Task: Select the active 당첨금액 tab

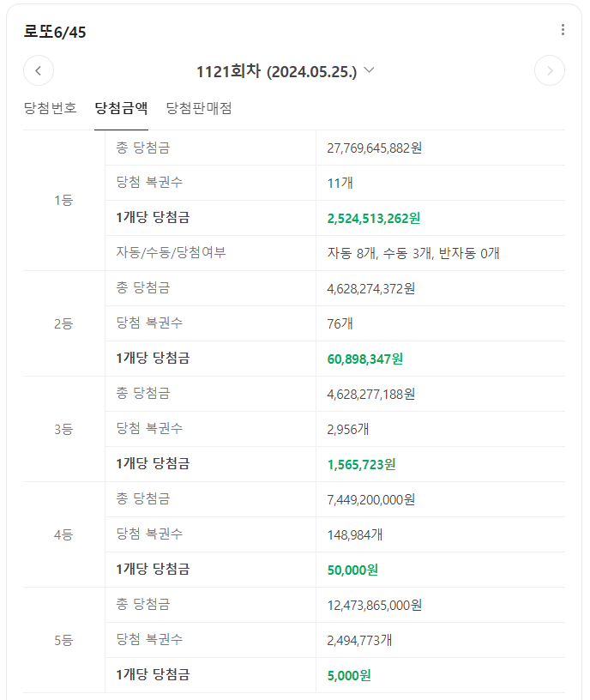Action: 120,109
